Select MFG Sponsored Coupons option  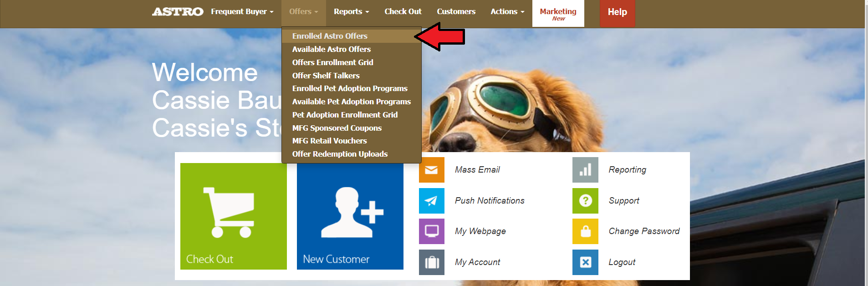point(337,128)
